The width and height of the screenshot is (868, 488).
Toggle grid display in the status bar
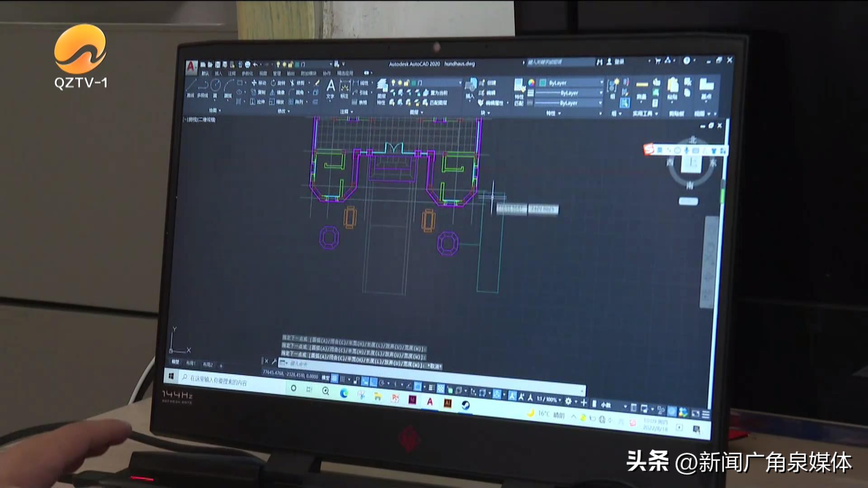click(x=335, y=378)
